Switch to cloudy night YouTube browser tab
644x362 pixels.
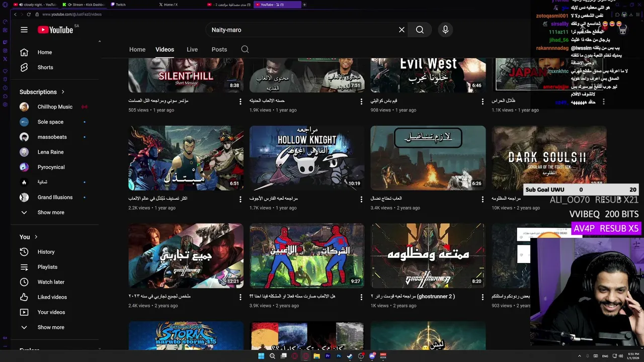click(35, 5)
